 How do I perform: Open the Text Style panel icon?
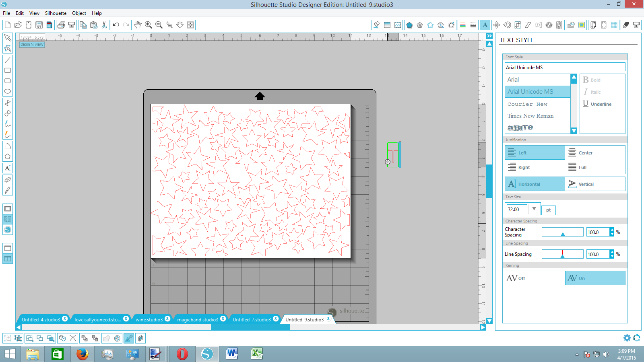coord(485,25)
